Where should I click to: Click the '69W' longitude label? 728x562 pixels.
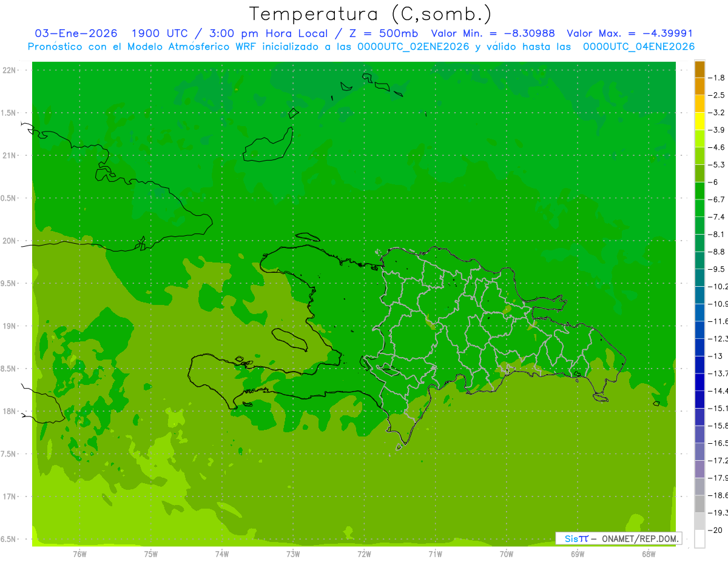pos(578,554)
